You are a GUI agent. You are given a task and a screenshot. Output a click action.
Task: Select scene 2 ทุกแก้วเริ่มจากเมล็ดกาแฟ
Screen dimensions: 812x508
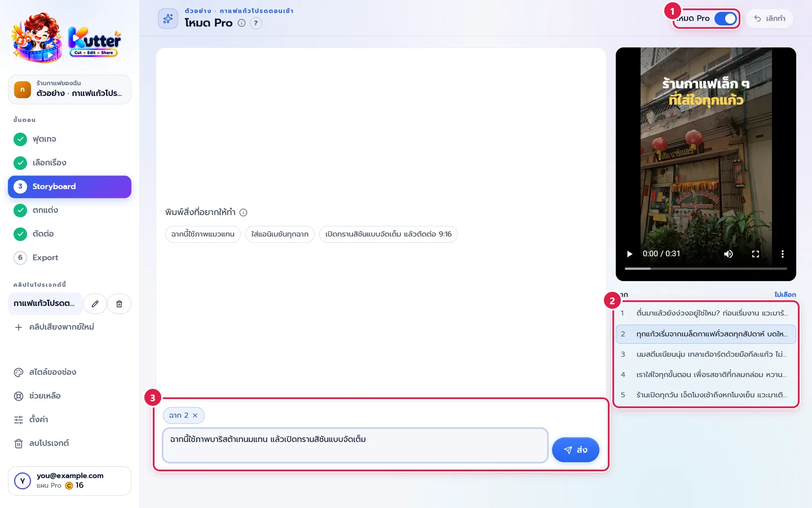point(706,334)
